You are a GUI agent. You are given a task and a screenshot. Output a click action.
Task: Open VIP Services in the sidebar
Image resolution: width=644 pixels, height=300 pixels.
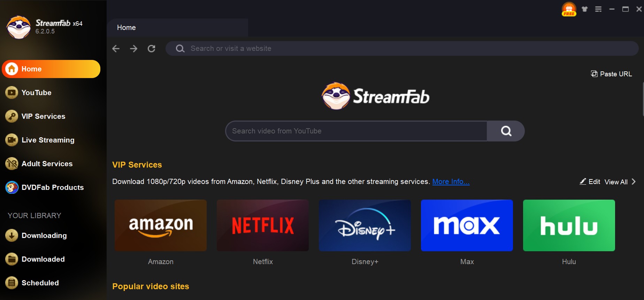(x=51, y=116)
